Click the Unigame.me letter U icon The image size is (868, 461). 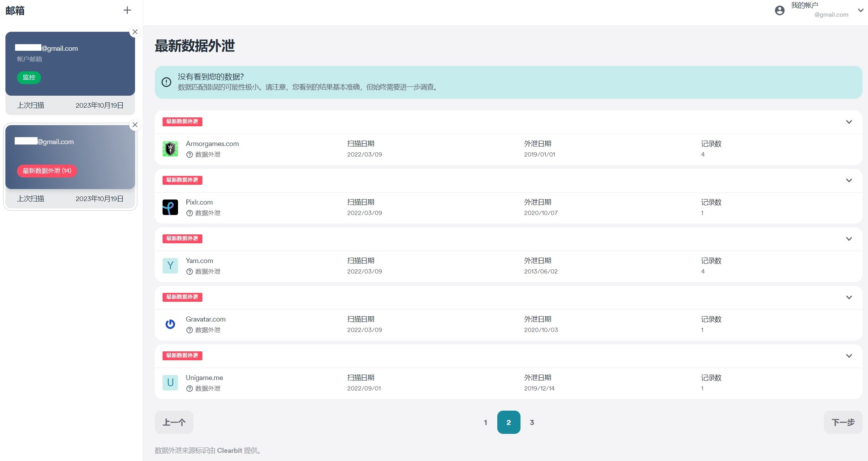170,383
